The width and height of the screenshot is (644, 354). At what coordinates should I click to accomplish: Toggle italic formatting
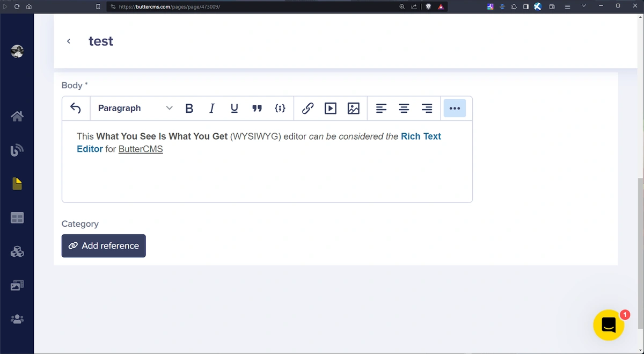[211, 109]
